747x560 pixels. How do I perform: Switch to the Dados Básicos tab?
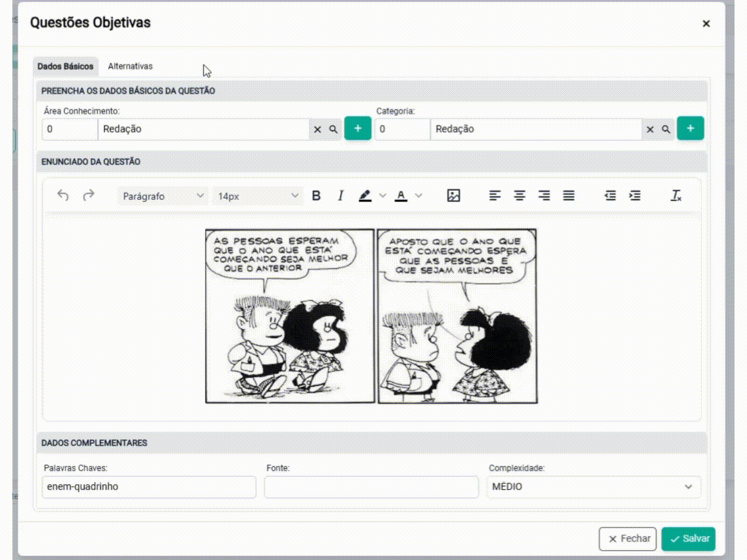coord(65,66)
